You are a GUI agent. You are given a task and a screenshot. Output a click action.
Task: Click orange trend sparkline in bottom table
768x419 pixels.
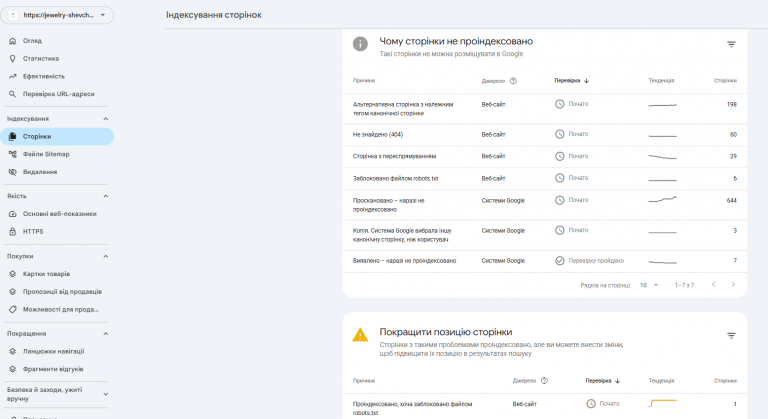click(x=663, y=403)
